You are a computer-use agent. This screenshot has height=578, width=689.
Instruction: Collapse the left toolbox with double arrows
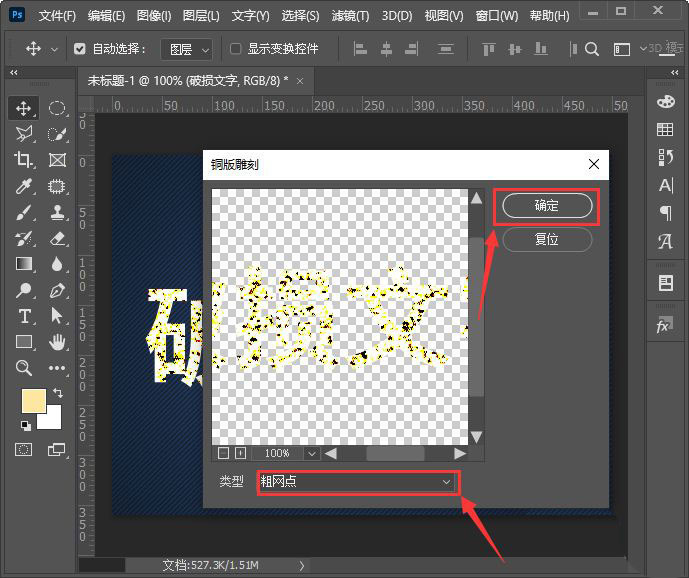[14, 72]
